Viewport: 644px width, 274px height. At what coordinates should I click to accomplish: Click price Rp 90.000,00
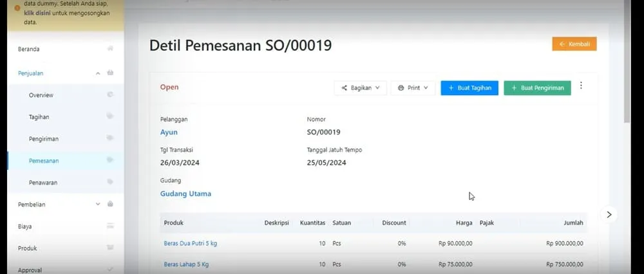(x=455, y=243)
